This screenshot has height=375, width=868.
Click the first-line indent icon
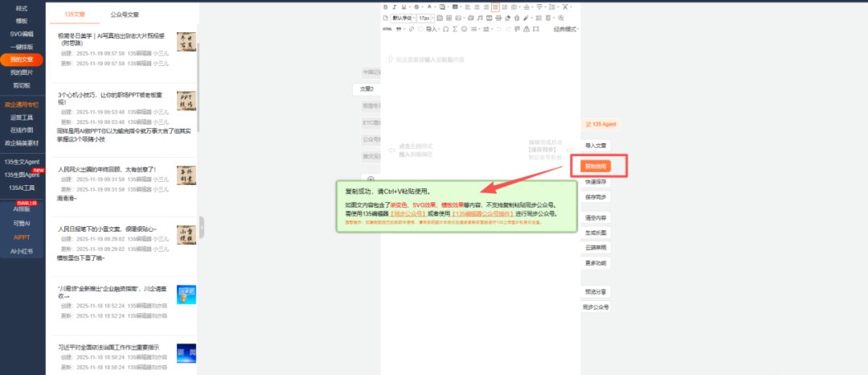[x=504, y=6]
